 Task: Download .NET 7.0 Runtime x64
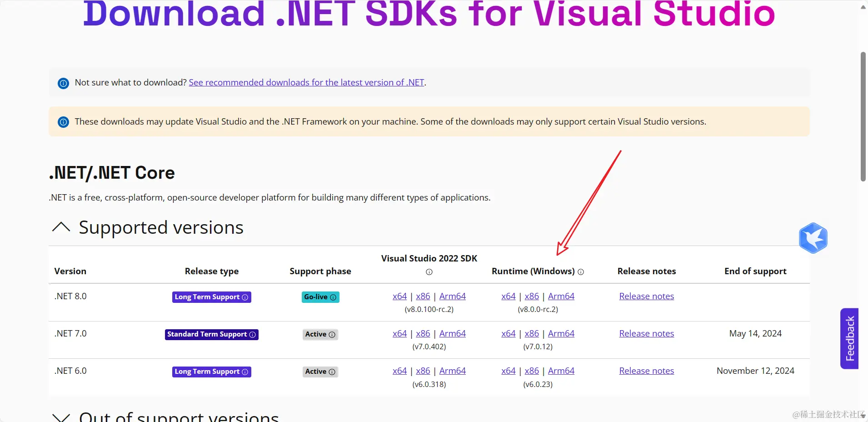tap(508, 333)
